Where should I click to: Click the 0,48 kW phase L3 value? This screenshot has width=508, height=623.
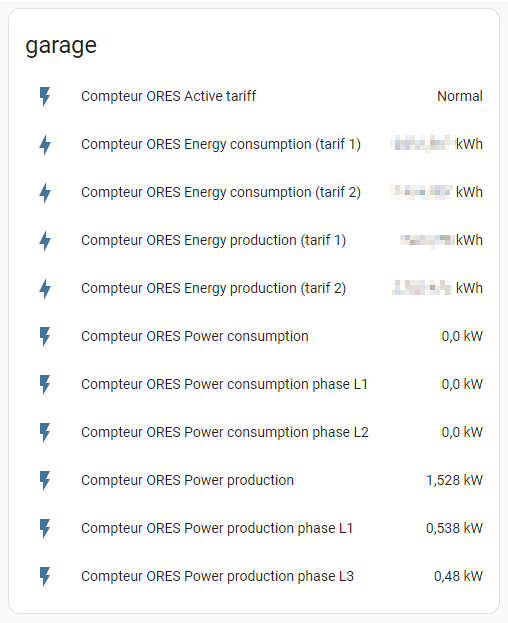[458, 576]
